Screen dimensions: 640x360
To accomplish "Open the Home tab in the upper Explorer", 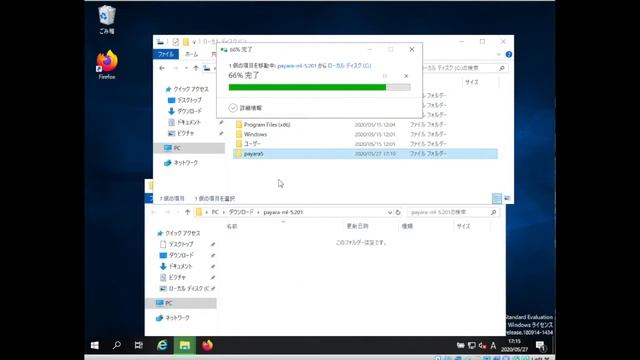I will [191, 54].
